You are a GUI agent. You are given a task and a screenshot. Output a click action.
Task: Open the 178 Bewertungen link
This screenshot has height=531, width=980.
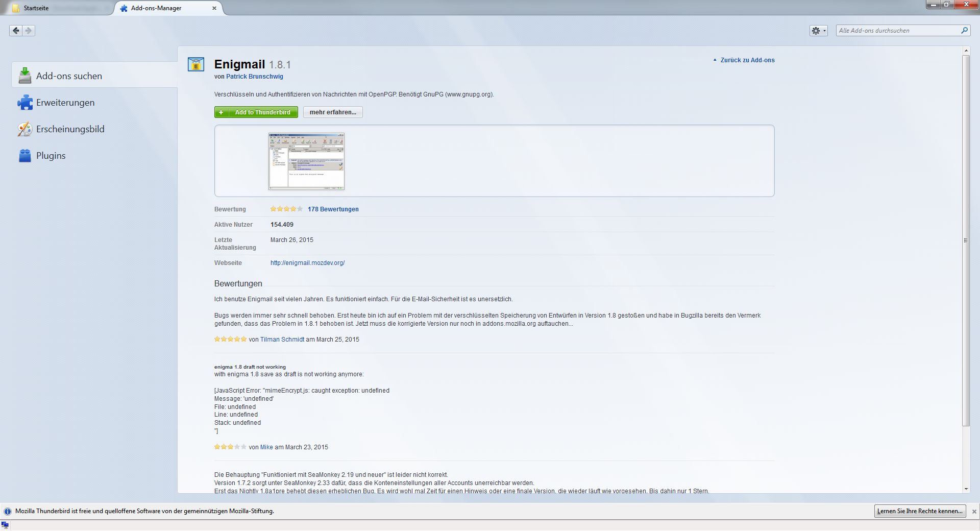point(333,209)
